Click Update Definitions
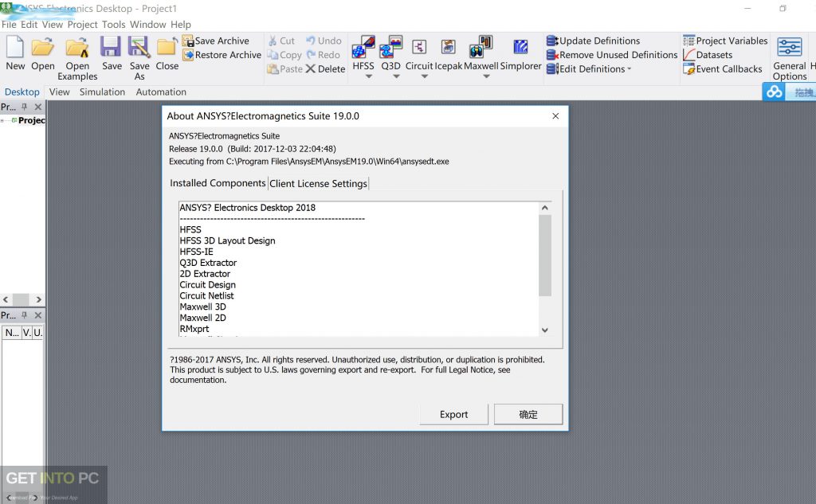Viewport: 816px width, 504px height. tap(593, 41)
